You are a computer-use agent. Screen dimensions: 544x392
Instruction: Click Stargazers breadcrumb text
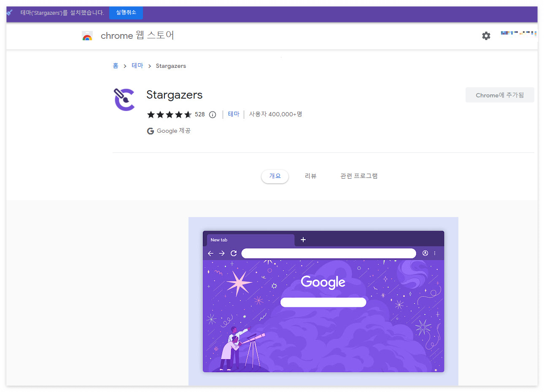point(171,66)
